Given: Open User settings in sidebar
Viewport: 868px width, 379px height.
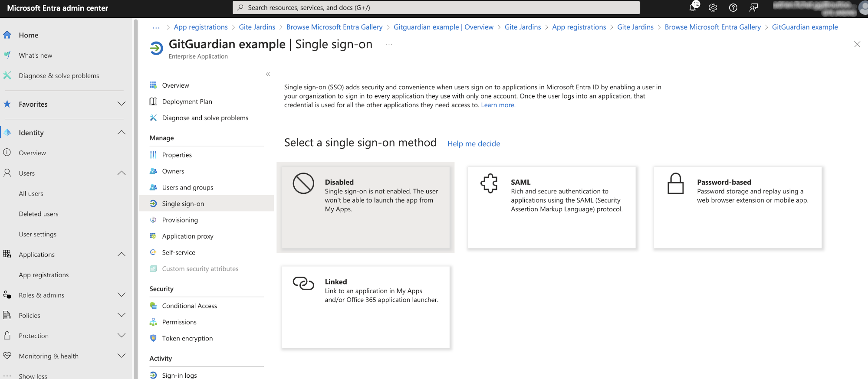Looking at the screenshot, I should (38, 234).
